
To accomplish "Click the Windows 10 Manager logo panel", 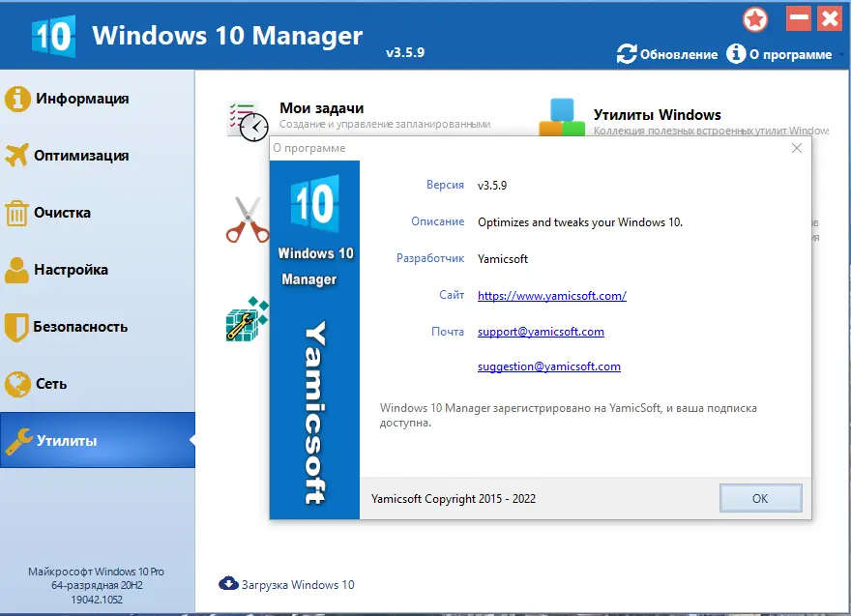I will point(314,338).
